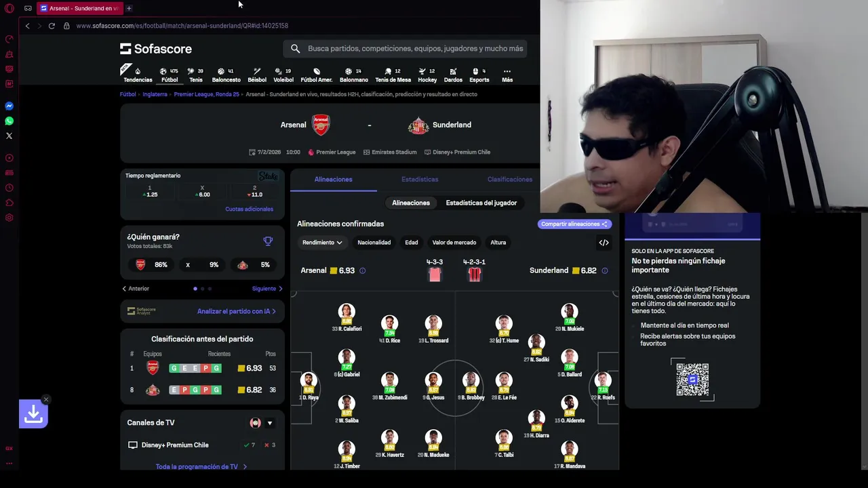Click the browser address bar URL
The width and height of the screenshot is (868, 488).
click(182, 26)
